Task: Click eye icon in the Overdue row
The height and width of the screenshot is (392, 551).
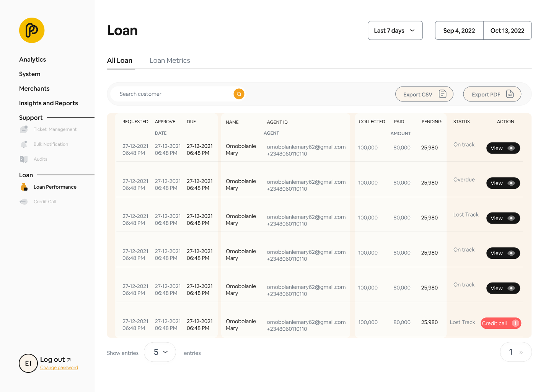Action: pyautogui.click(x=511, y=183)
